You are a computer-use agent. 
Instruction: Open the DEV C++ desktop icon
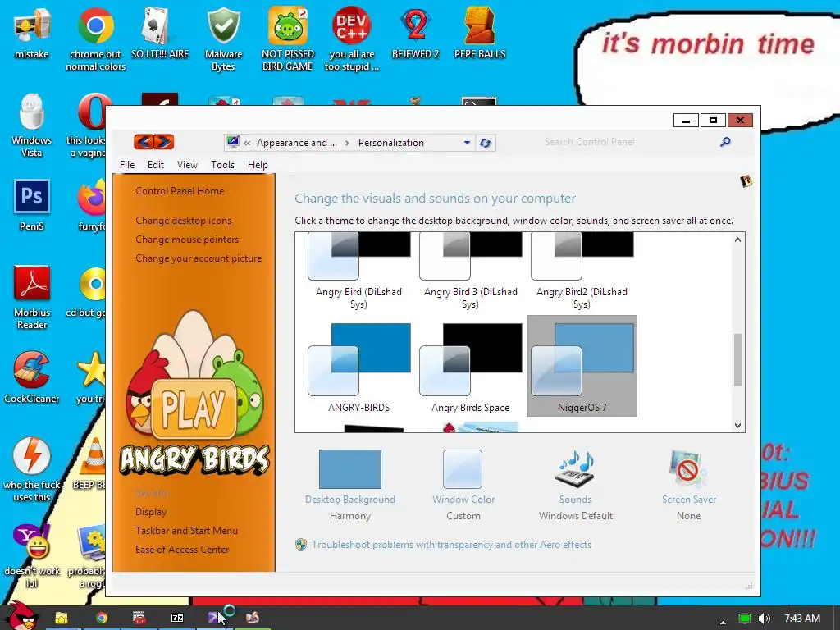(351, 38)
